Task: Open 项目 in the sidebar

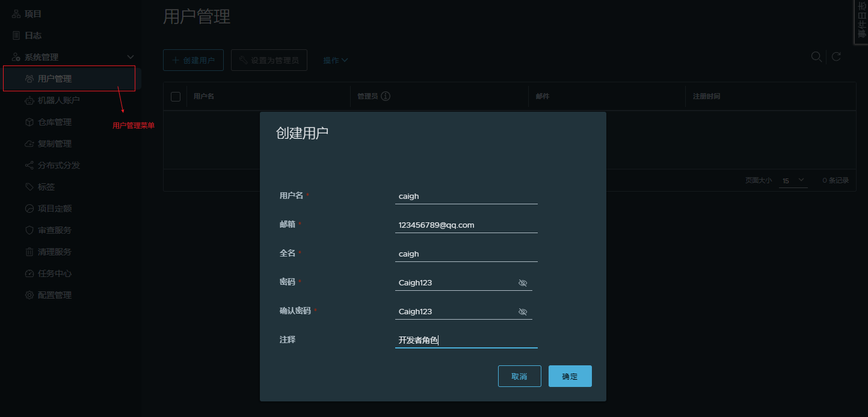Action: (x=33, y=14)
